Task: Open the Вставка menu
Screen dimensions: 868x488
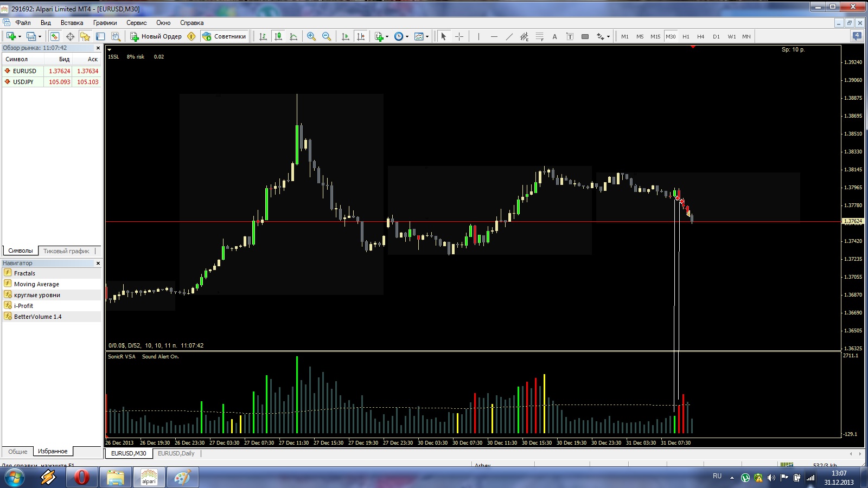Action: (x=72, y=23)
